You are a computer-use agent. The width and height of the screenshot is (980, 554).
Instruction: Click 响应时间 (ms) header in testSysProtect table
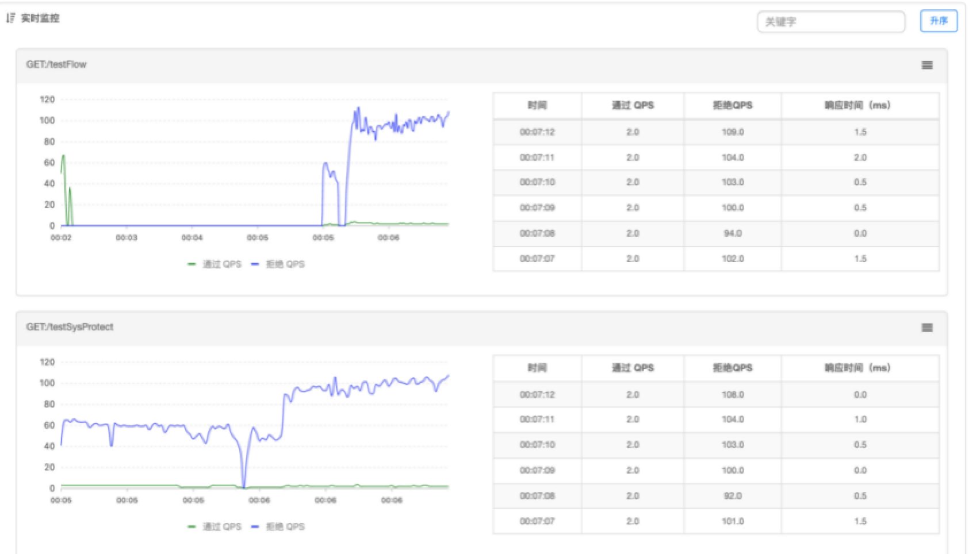tap(860, 368)
